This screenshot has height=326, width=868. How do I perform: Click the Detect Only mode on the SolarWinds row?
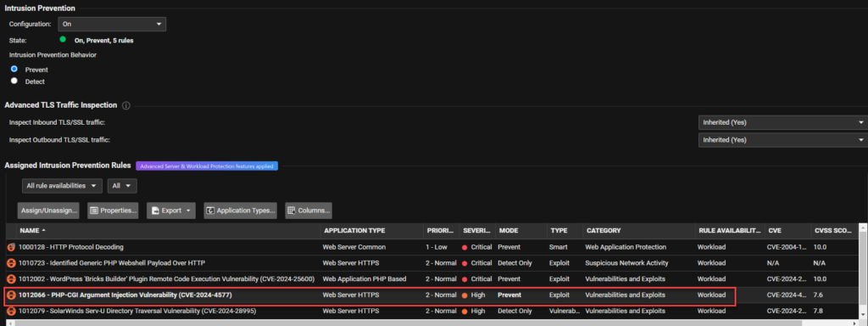point(515,311)
